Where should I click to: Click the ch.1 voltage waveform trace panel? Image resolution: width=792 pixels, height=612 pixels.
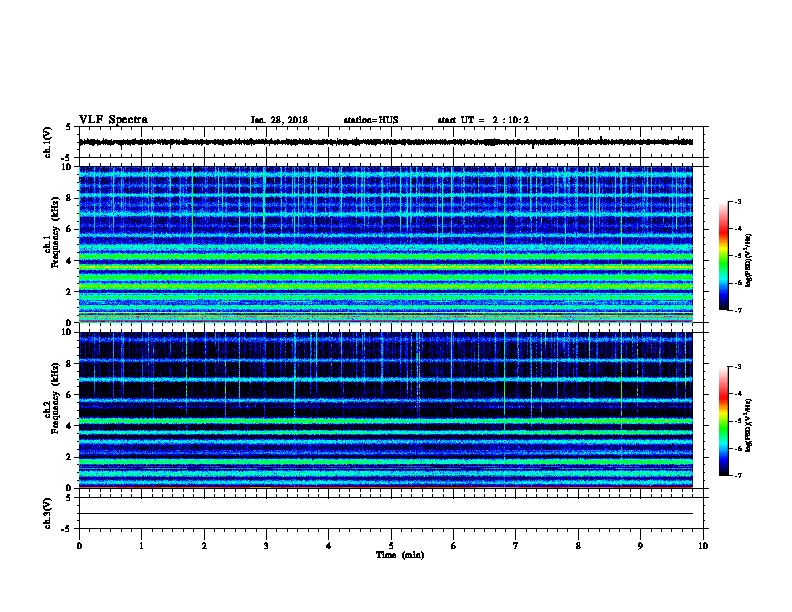[391, 142]
